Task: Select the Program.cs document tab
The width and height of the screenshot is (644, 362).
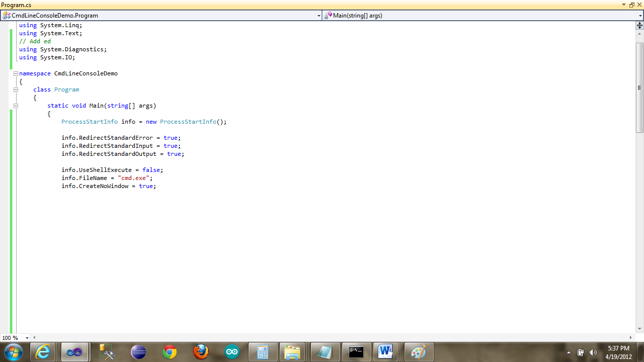Action: [x=15, y=4]
